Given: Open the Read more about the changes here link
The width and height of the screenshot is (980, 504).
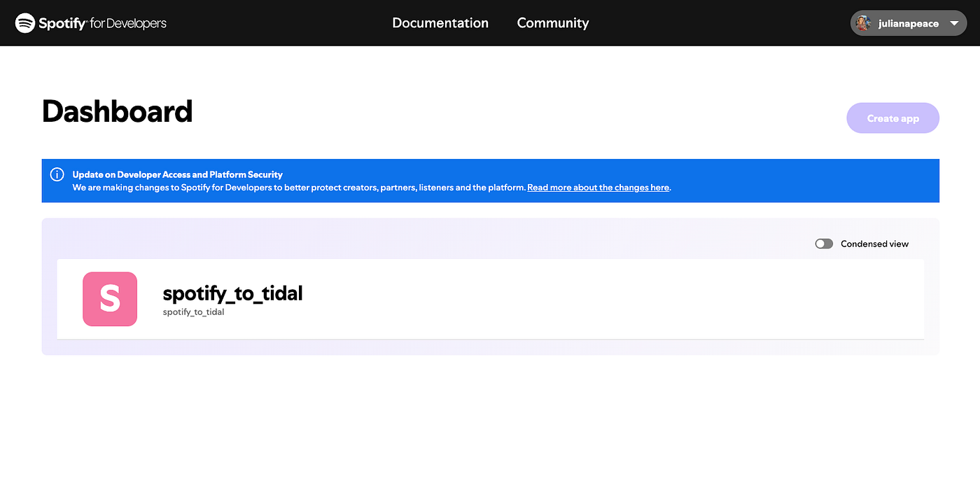Looking at the screenshot, I should pos(598,188).
